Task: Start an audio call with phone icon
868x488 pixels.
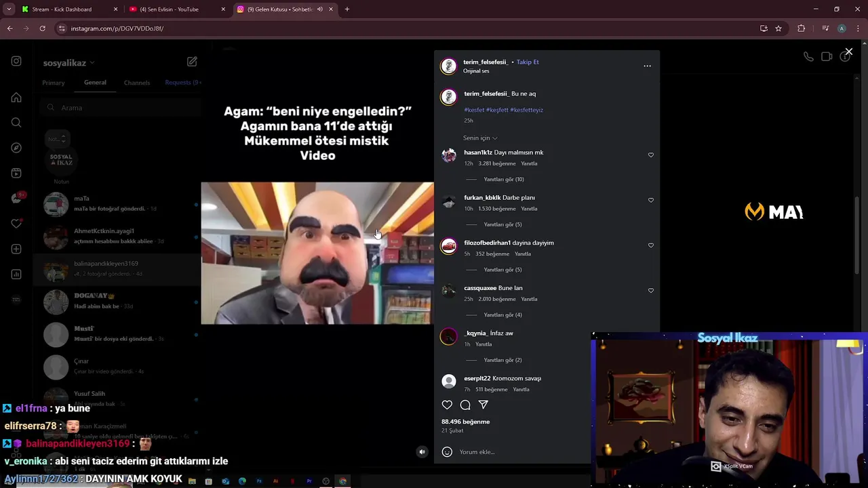Action: tap(808, 57)
